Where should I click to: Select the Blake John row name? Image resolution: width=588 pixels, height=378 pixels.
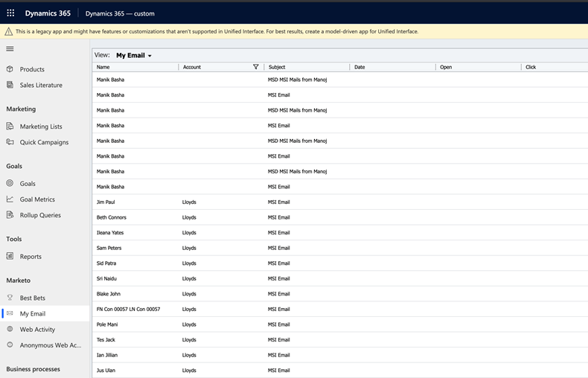109,294
